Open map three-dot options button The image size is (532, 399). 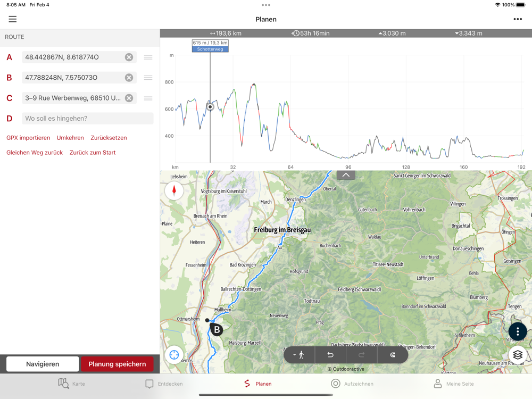point(518,331)
